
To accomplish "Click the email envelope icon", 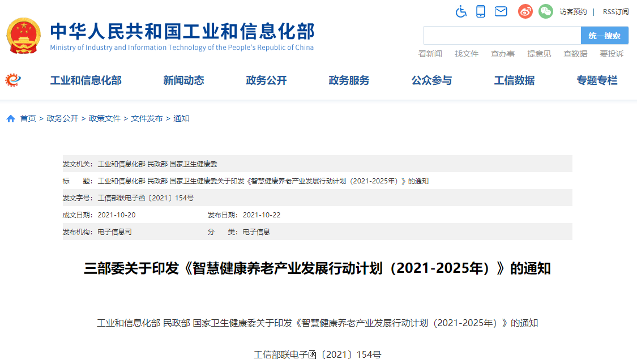I will [501, 11].
